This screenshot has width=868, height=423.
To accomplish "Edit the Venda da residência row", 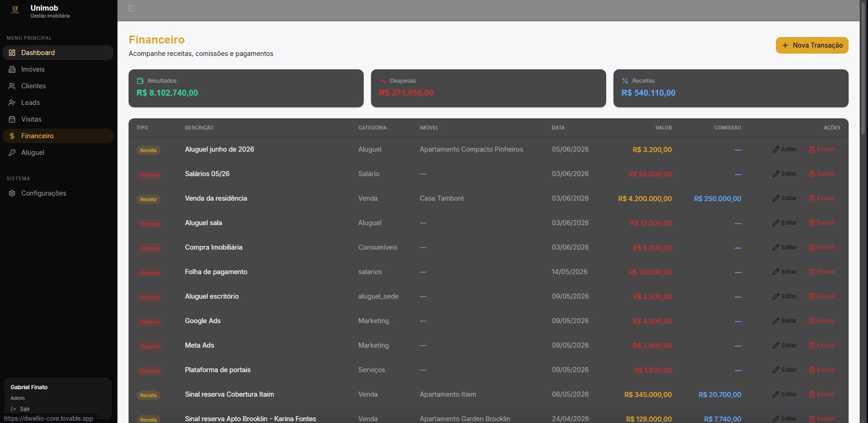I will click(785, 198).
